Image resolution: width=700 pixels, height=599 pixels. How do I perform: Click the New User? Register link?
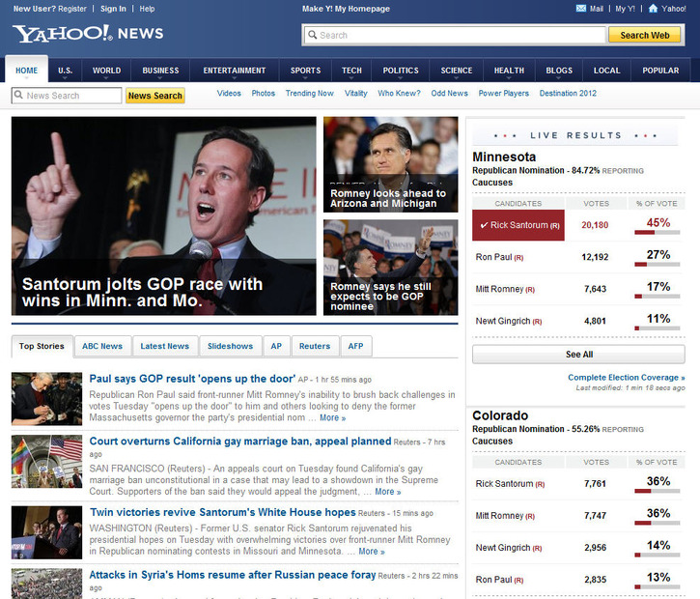point(50,9)
